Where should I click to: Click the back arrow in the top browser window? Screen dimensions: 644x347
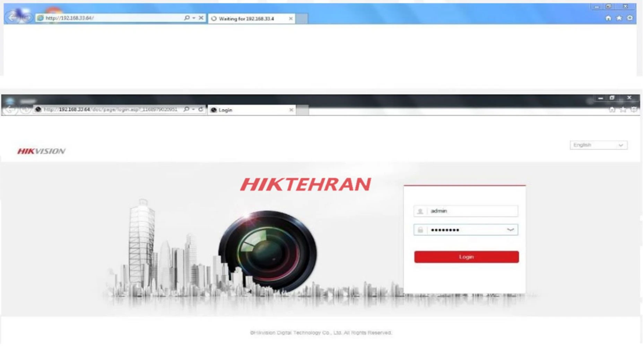pos(13,17)
